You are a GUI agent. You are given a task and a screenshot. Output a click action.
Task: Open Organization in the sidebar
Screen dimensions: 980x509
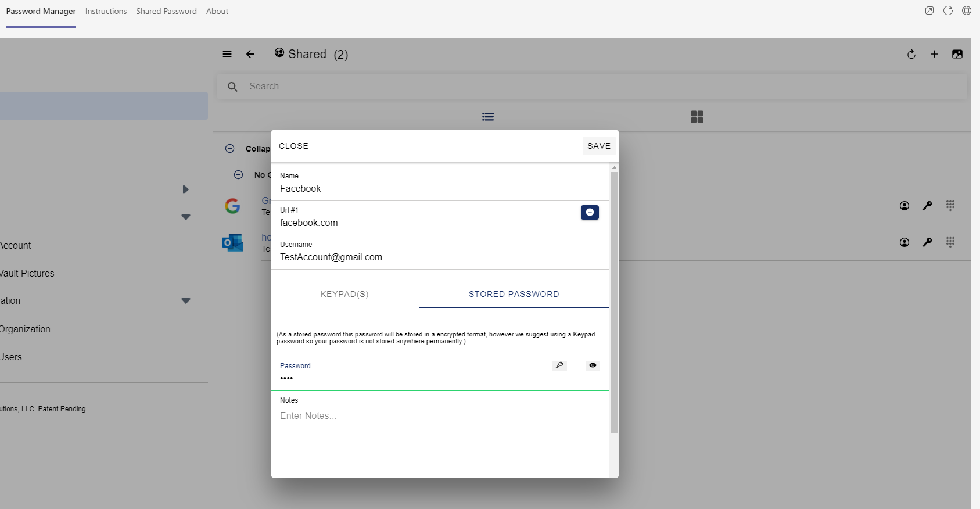pyautogui.click(x=25, y=329)
